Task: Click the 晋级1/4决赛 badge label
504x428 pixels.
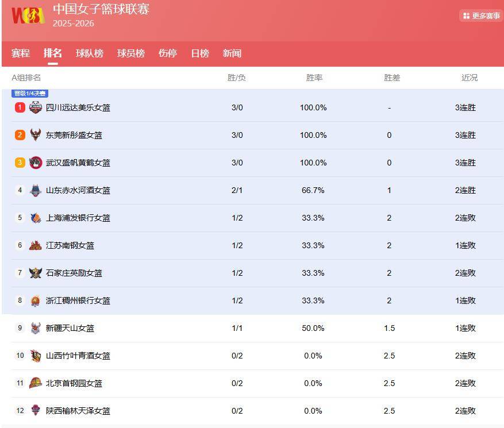Action: tap(30, 94)
